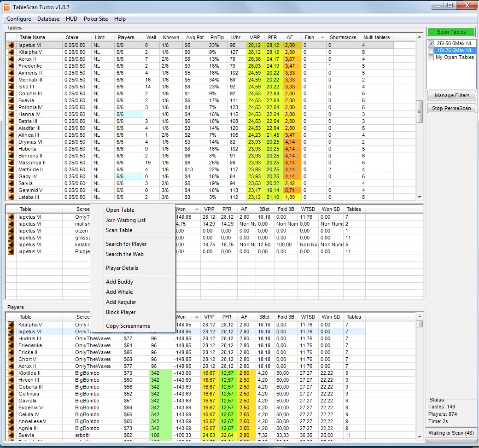Open the Manage Filters dialog

451,95
